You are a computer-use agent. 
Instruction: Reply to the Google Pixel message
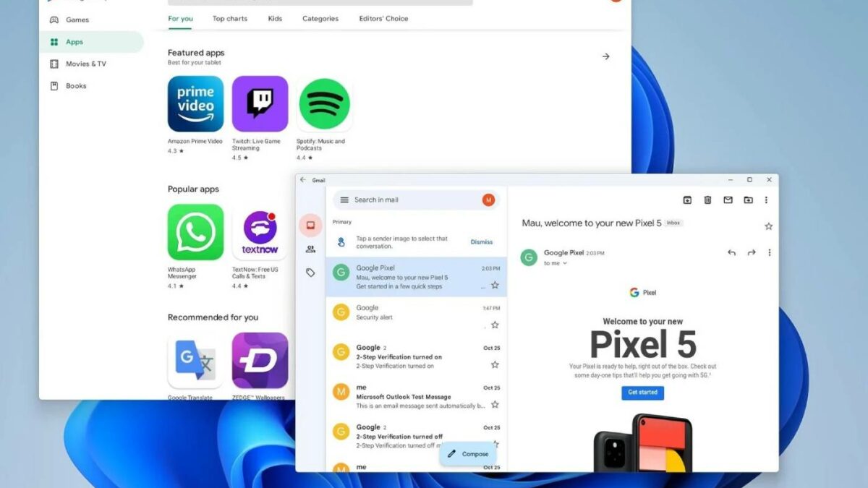(731, 252)
